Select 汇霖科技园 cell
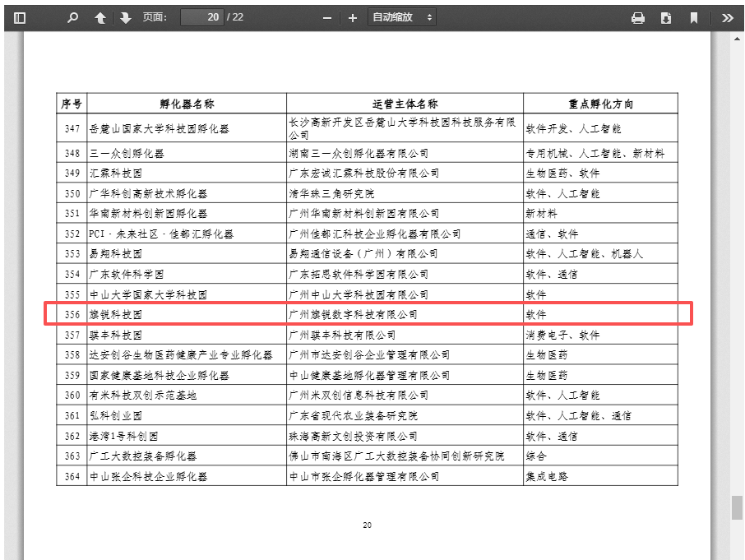The height and width of the screenshot is (560, 745). [x=187, y=173]
